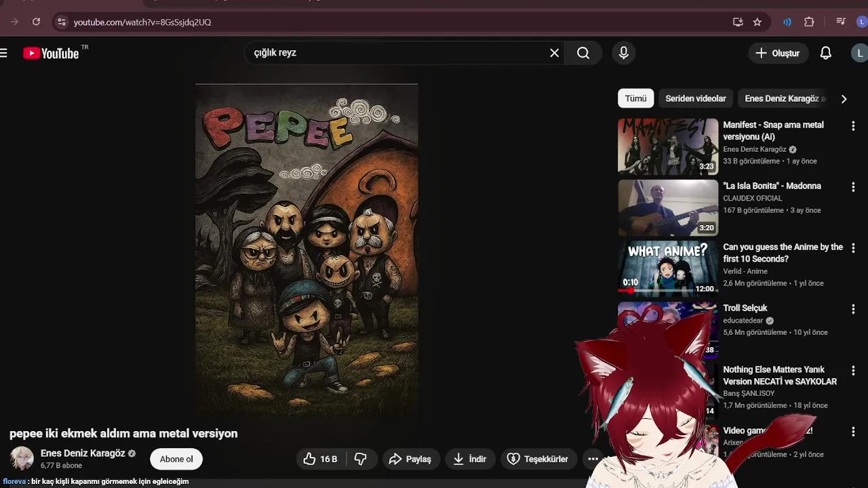The image size is (868, 488).
Task: Reload the page in browser
Action: coord(36,22)
